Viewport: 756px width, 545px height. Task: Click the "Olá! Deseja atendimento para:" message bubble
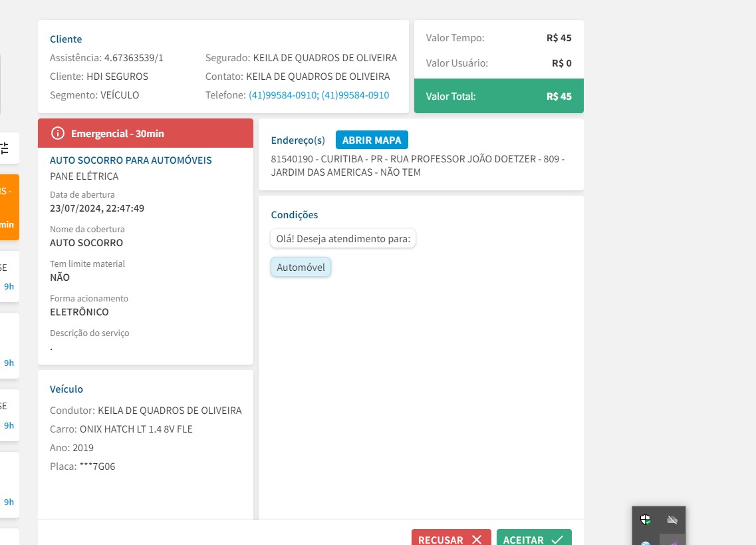343,239
